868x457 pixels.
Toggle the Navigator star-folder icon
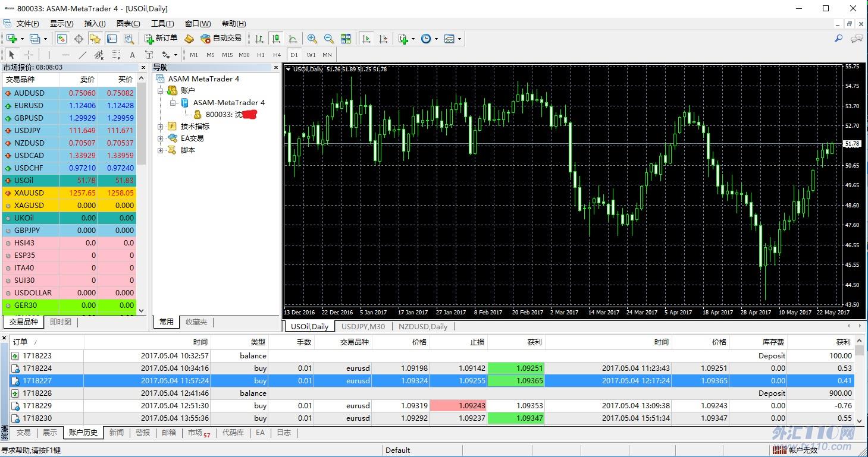pyautogui.click(x=95, y=39)
